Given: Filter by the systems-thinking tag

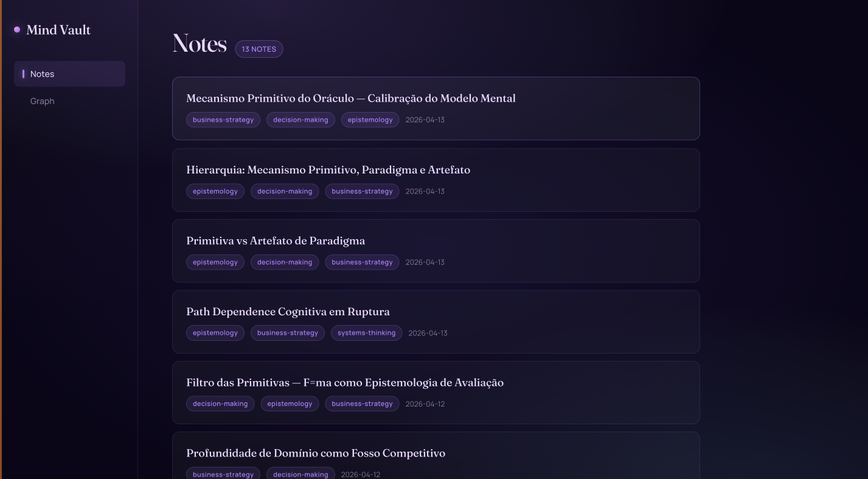Looking at the screenshot, I should (x=366, y=333).
